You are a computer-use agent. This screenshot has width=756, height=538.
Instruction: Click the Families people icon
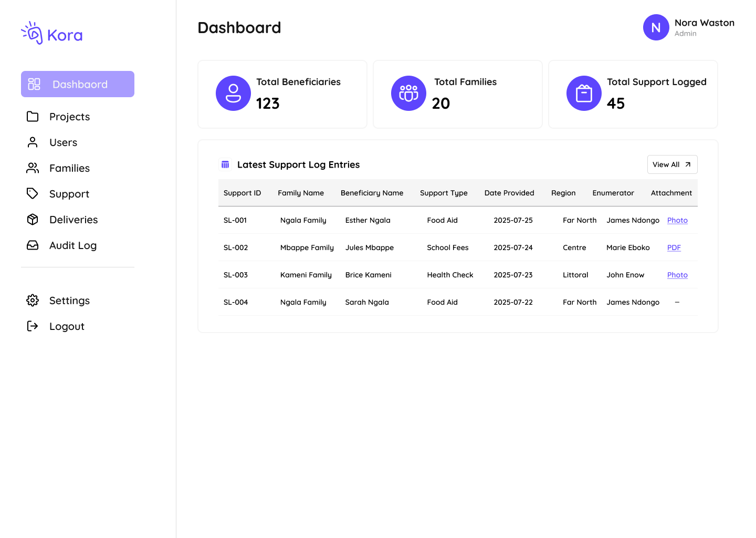(33, 168)
